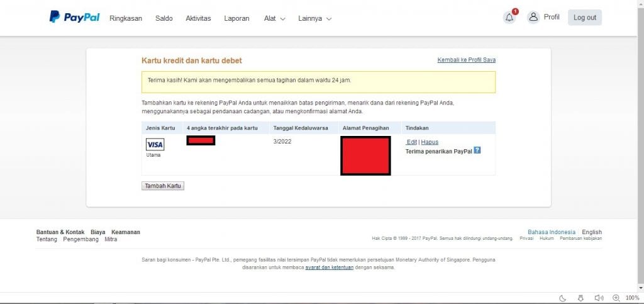
Task: Open the Hukum footer link
Action: coord(547,239)
